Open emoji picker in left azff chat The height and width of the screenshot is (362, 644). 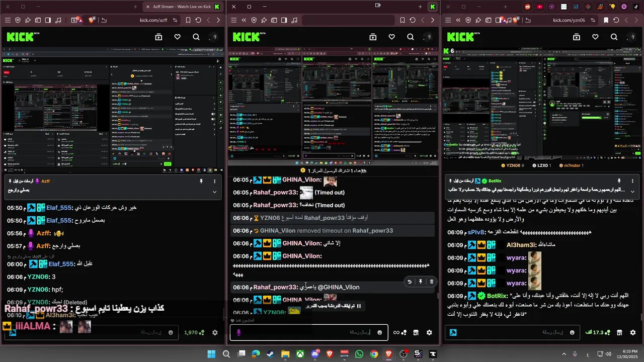click(171, 332)
